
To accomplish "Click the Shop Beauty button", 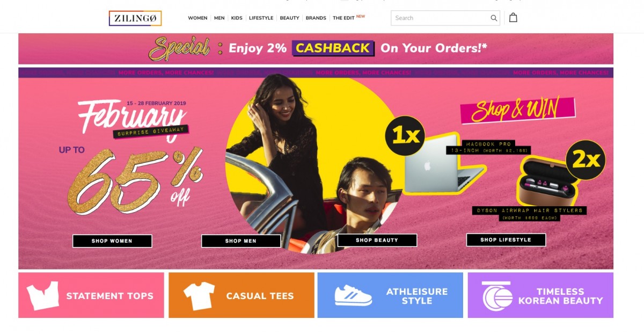I will coord(377,240).
